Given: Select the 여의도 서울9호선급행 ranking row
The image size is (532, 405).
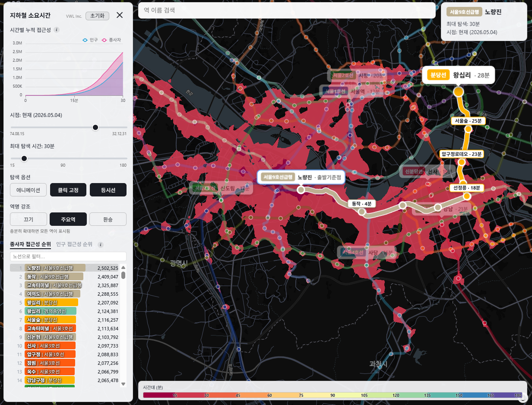Looking at the screenshot, I should click(65, 294).
